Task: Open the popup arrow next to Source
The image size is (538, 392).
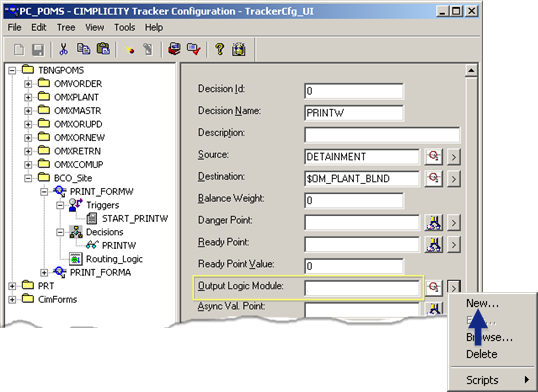Action: 454,157
